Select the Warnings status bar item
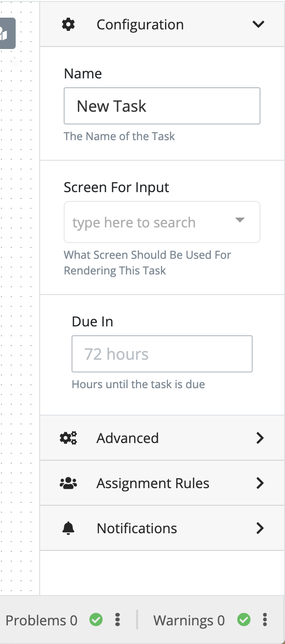 pyautogui.click(x=189, y=620)
